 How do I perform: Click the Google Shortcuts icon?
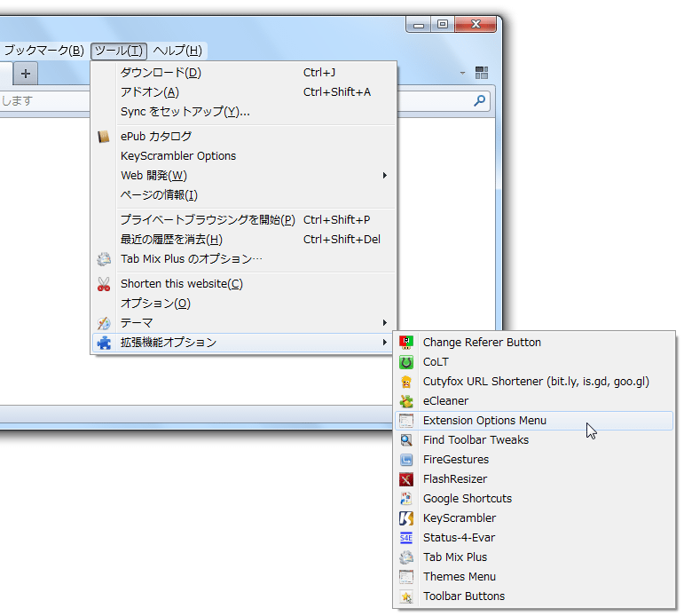coord(406,499)
